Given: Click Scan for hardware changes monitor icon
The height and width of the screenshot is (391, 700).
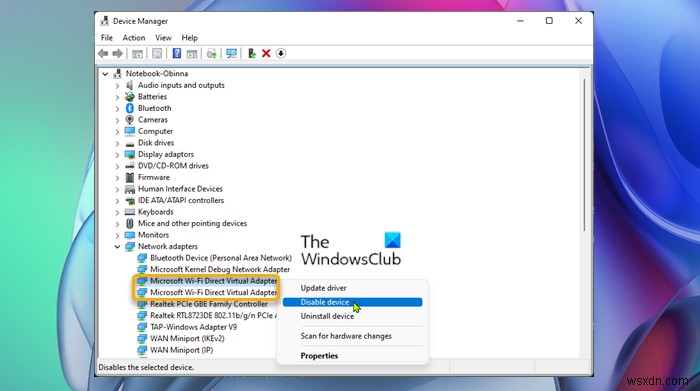Looking at the screenshot, I should click(x=231, y=54).
